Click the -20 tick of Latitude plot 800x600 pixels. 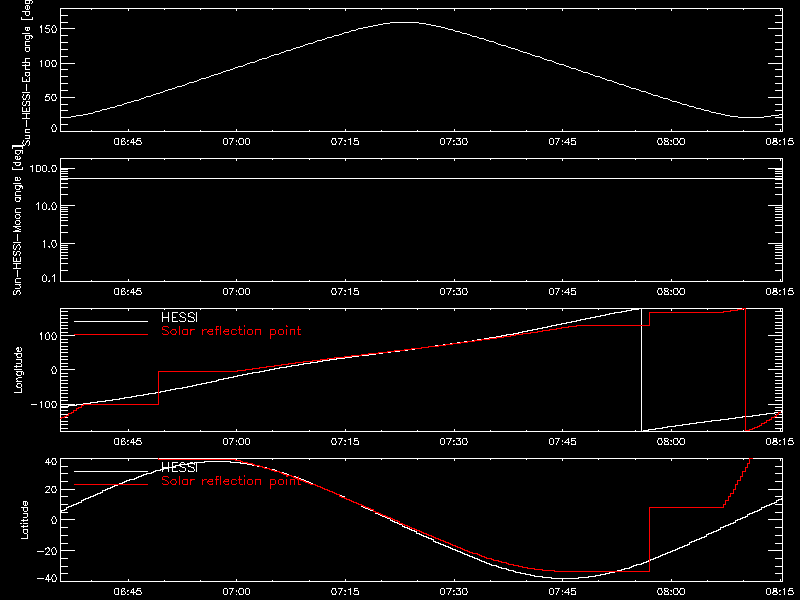47,551
